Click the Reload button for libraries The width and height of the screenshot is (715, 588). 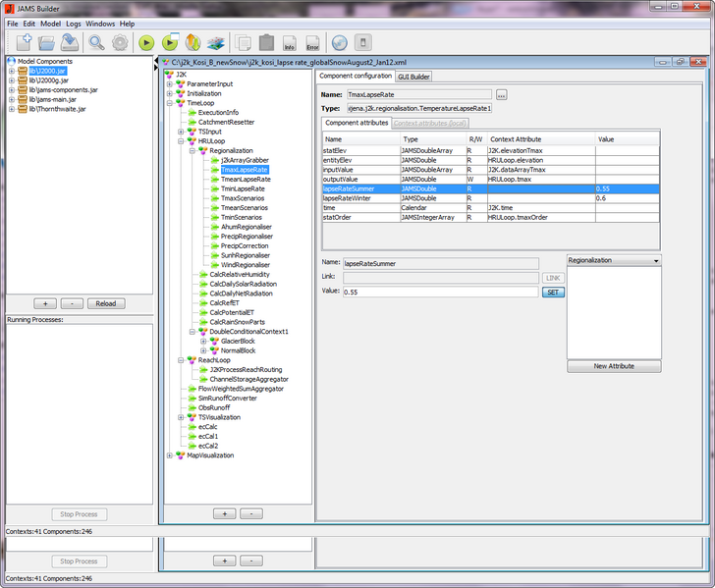106,303
